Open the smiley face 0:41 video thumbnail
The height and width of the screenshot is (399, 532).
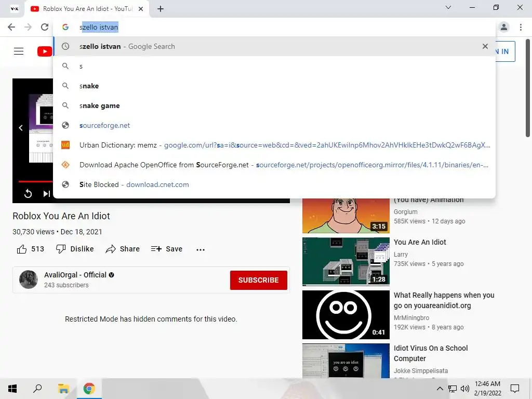pos(345,314)
